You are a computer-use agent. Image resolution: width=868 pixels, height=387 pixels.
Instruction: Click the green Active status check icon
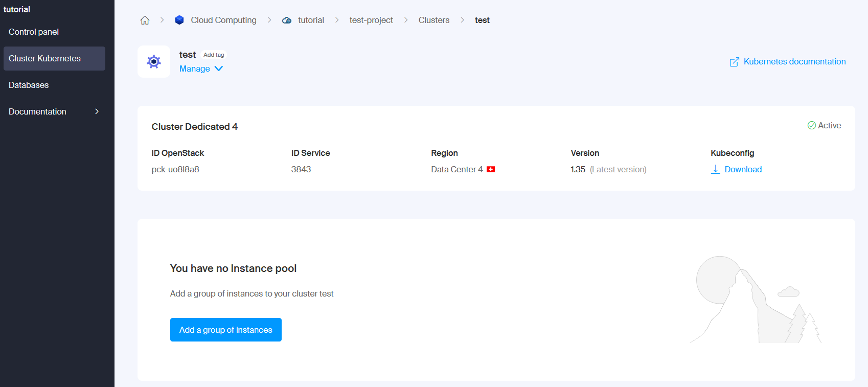812,125
